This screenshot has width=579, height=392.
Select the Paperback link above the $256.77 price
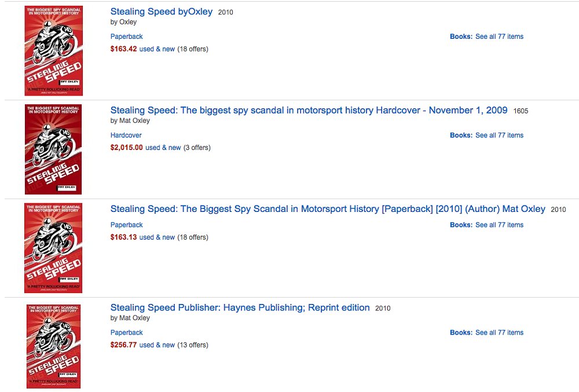click(126, 332)
